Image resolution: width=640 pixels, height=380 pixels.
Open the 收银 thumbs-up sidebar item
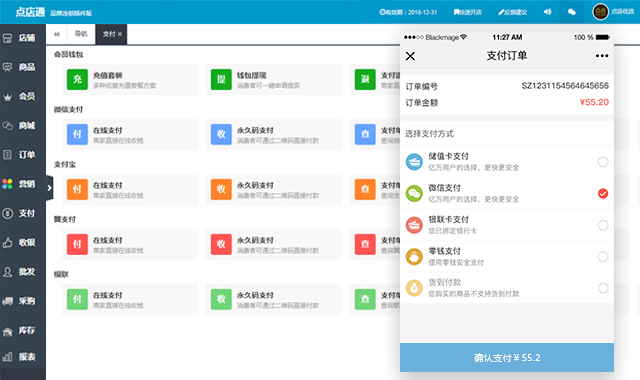(20, 242)
